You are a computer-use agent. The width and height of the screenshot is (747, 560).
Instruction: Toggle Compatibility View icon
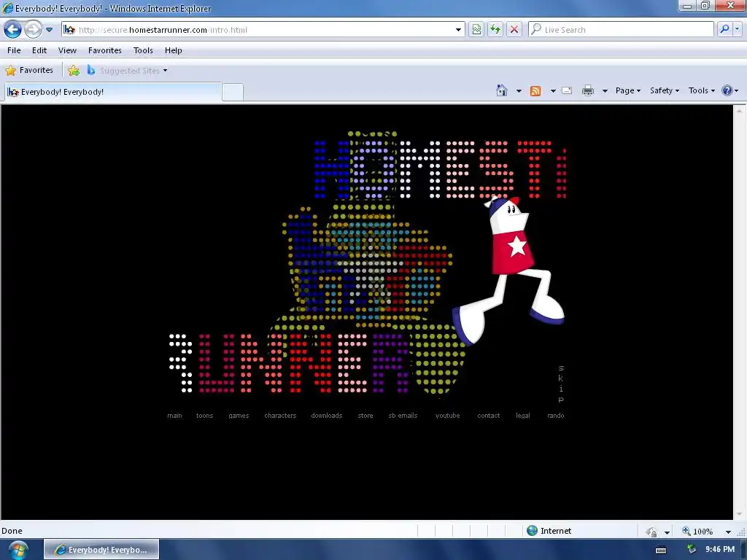(476, 29)
